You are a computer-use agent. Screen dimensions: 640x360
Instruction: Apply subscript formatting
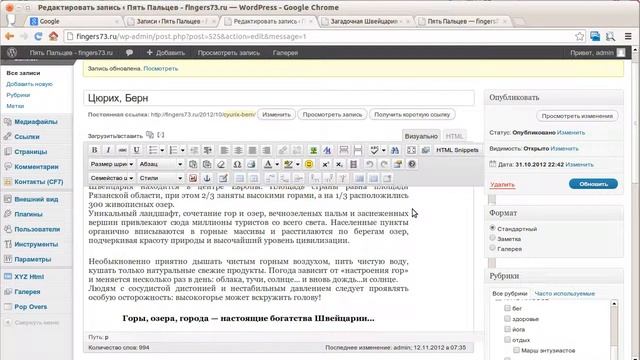(x=339, y=164)
